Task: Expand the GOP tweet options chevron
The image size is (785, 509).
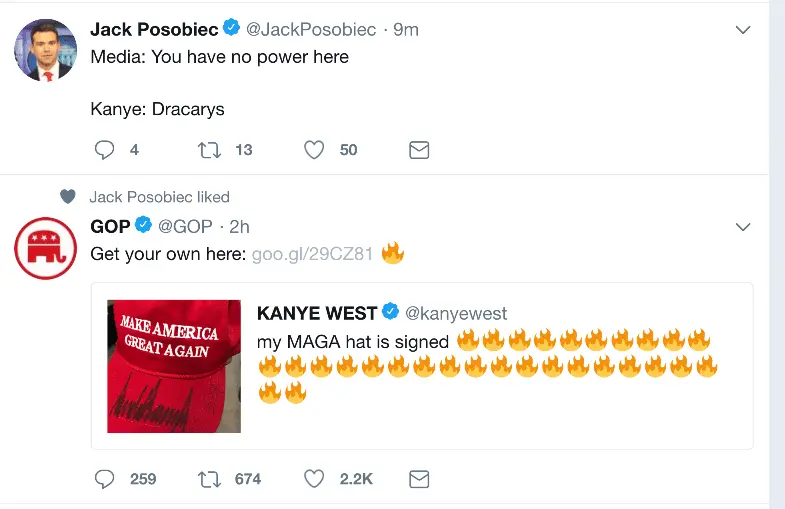Action: [x=742, y=227]
